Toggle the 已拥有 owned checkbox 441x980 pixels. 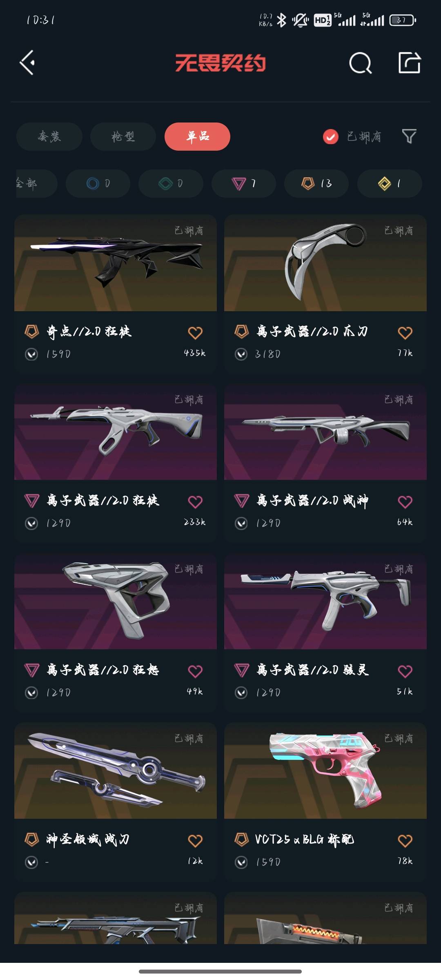[x=331, y=136]
